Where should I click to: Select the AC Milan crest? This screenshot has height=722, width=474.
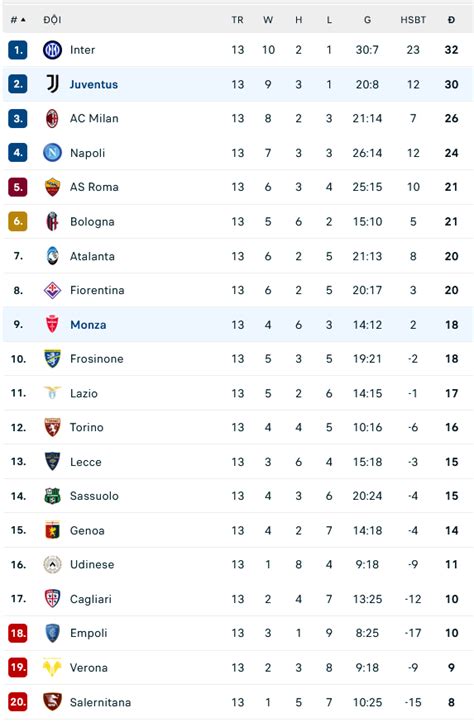[x=53, y=118]
